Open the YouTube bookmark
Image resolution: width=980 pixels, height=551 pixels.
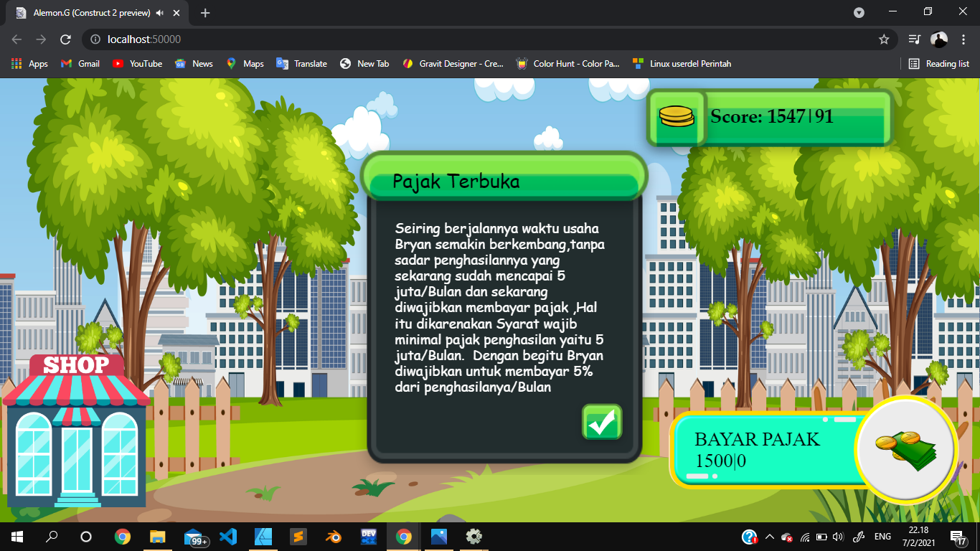(137, 64)
